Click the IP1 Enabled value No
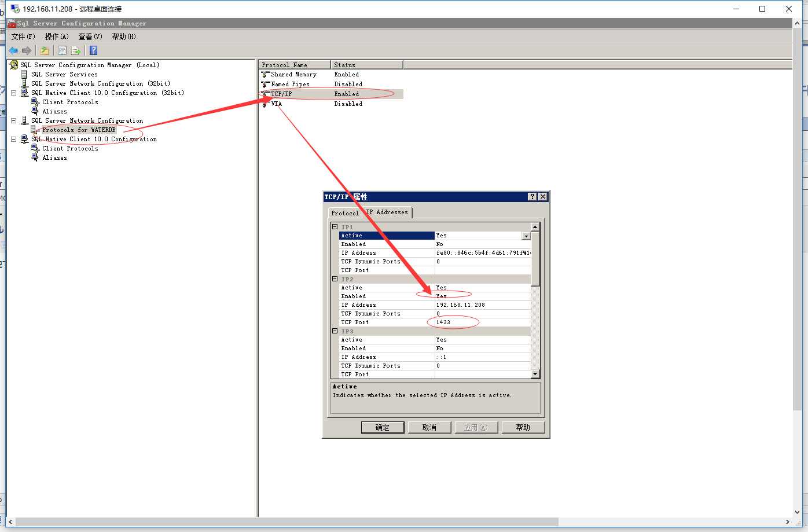 439,244
